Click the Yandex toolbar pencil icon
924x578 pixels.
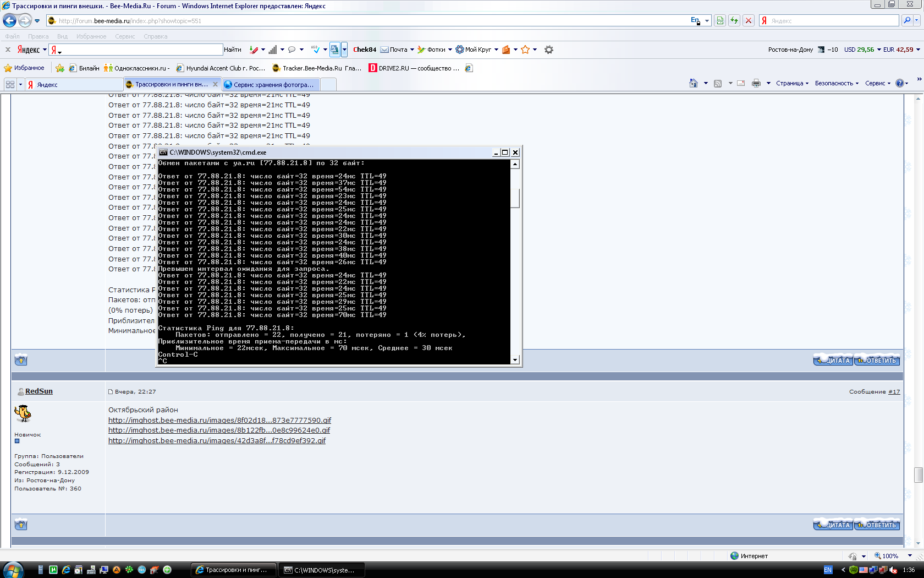point(254,50)
